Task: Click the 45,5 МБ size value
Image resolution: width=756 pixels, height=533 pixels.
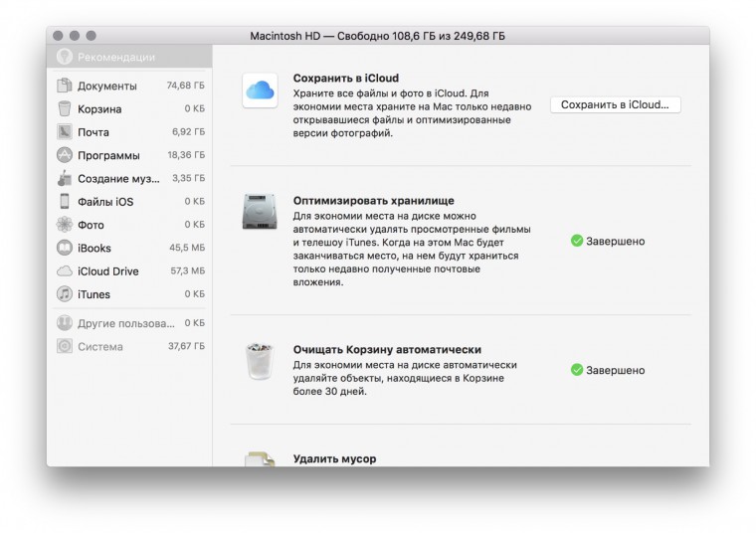Action: tap(187, 248)
